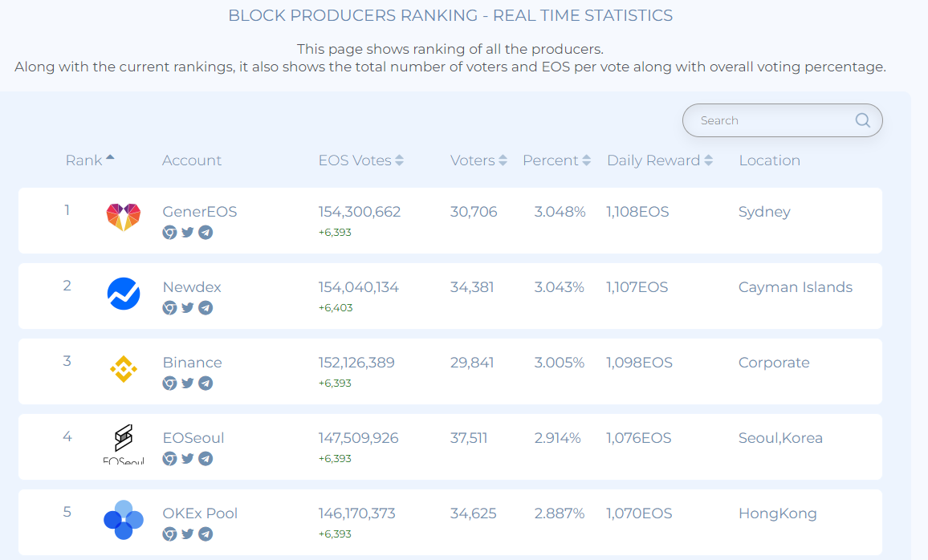Open Binance Telegram icon

(206, 383)
